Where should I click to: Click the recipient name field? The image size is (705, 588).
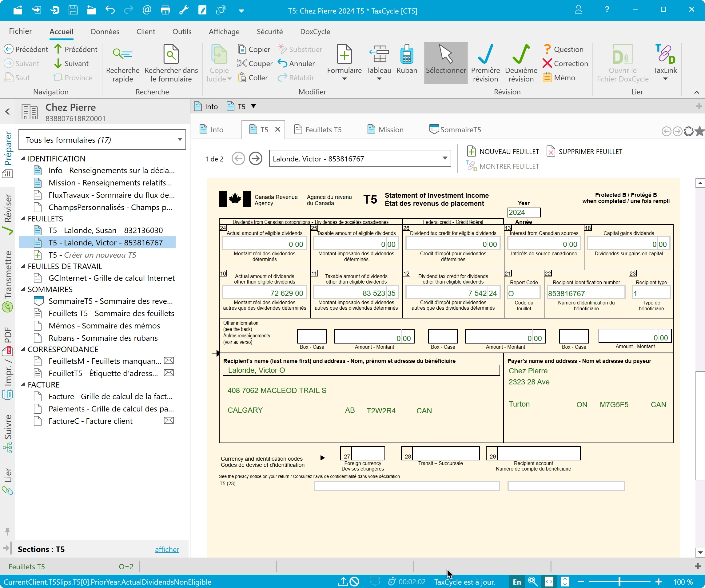[x=361, y=370]
